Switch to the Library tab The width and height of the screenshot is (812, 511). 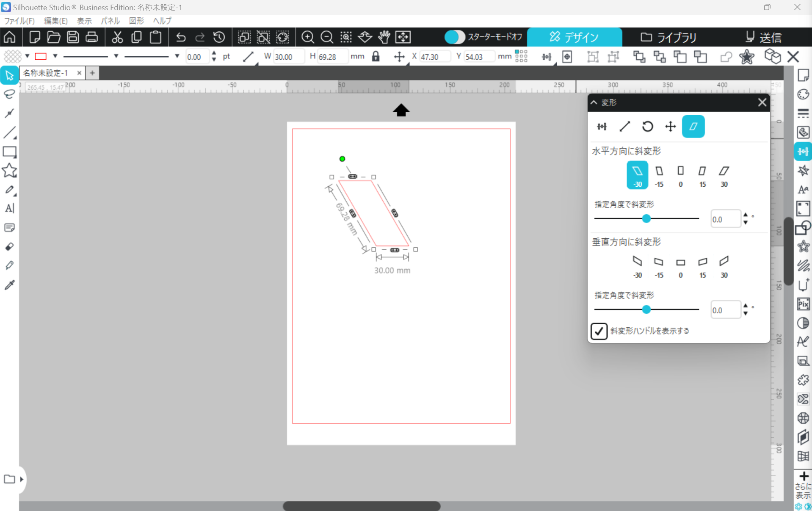tap(669, 37)
